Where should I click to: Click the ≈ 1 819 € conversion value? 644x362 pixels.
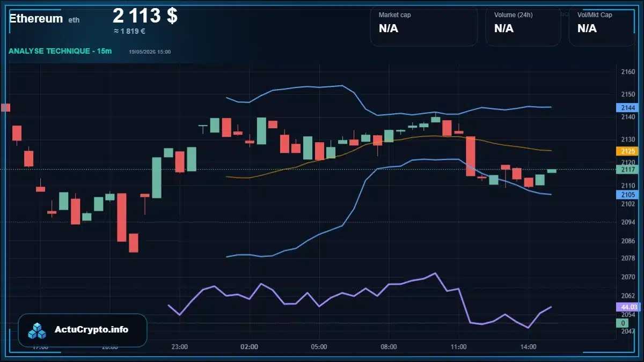pos(129,31)
